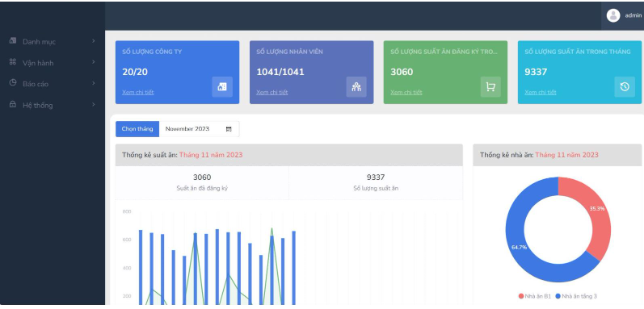
Task: Click the Vận hành sidebar icon
Action: tap(13, 62)
